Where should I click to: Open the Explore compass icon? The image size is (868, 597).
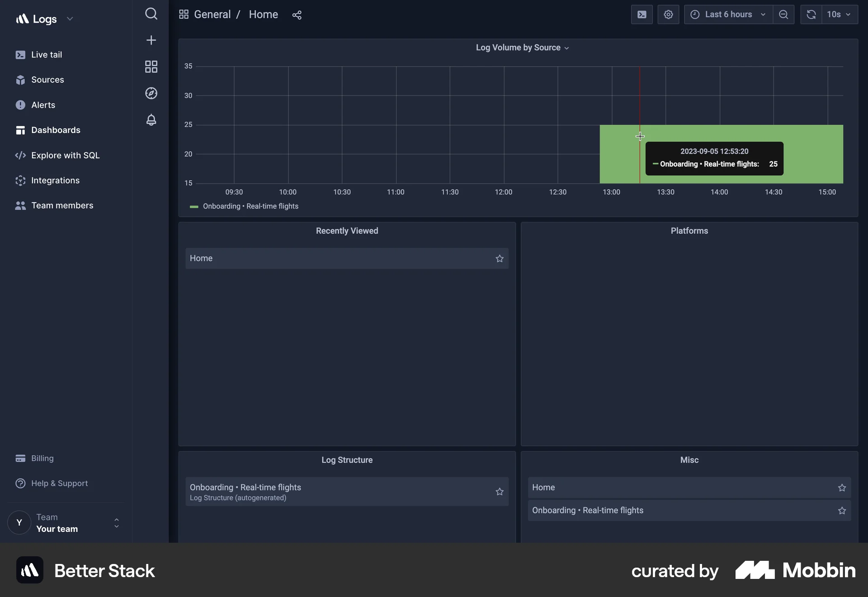(151, 93)
